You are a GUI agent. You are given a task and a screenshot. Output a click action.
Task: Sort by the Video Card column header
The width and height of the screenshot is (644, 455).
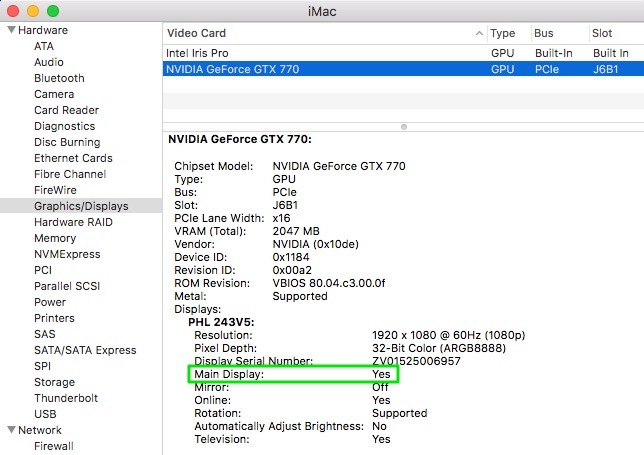pos(324,33)
